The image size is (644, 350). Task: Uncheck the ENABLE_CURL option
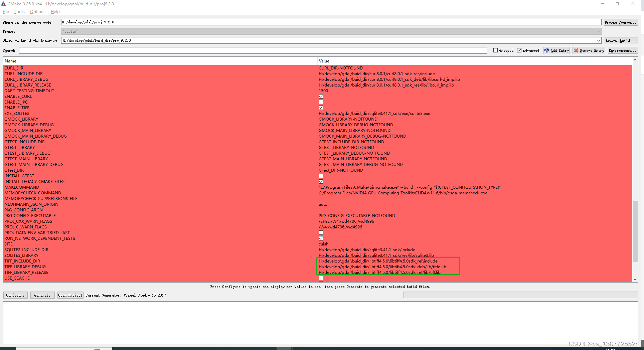(x=321, y=97)
